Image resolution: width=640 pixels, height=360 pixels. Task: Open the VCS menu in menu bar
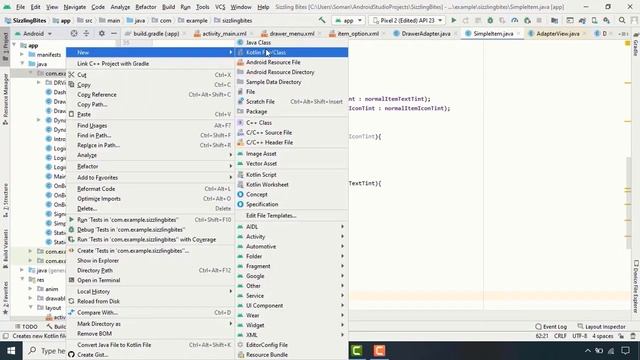click(220, 7)
